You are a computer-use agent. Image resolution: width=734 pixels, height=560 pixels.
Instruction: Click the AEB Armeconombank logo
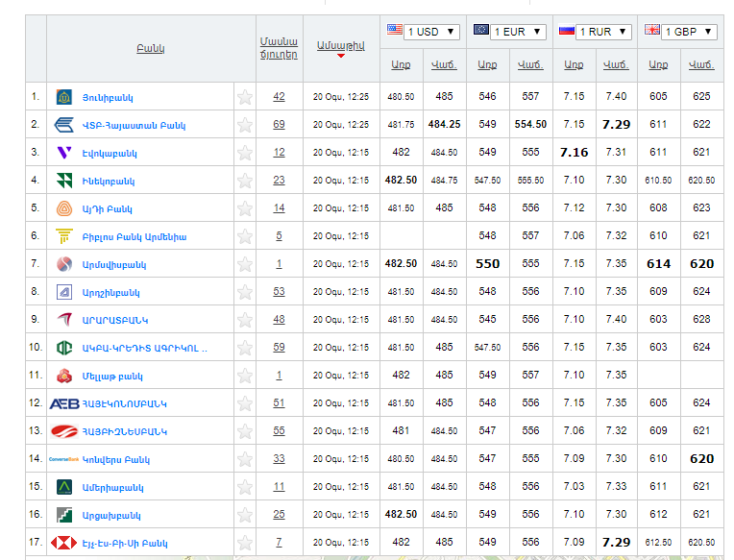coord(64,403)
